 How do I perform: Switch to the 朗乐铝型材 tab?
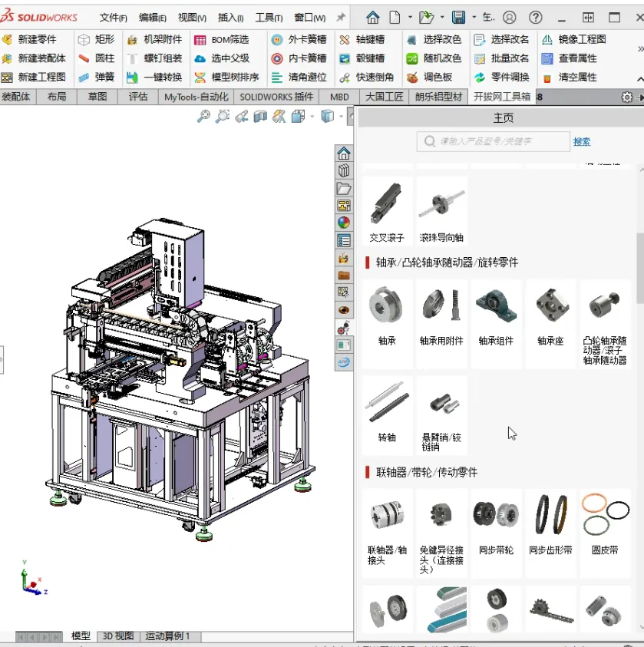[438, 97]
